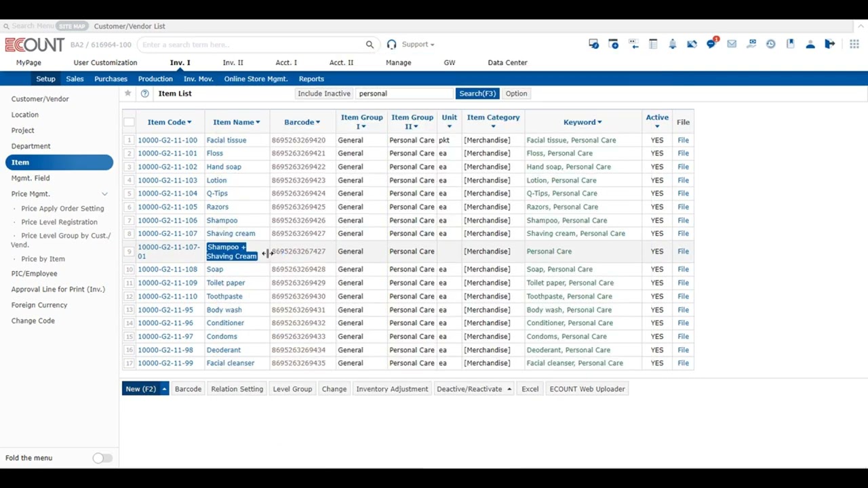Click the Option button
The width and height of the screenshot is (868, 488).
coord(516,94)
